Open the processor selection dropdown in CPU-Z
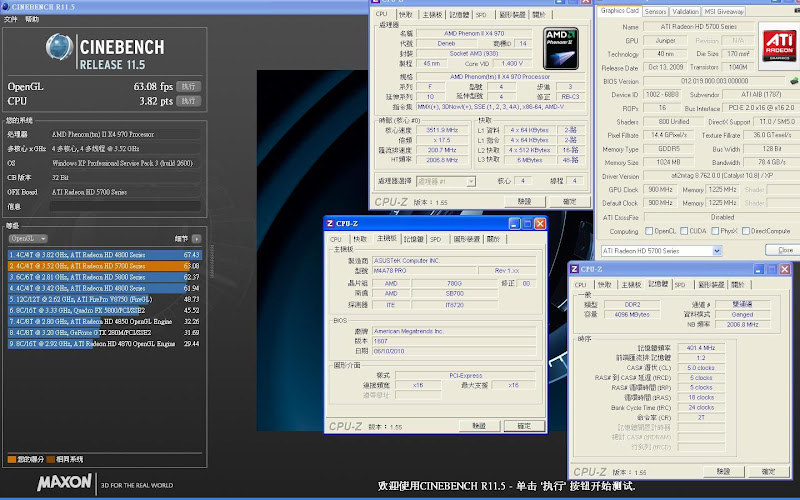Image resolution: width=800 pixels, height=500 pixels. (x=446, y=181)
